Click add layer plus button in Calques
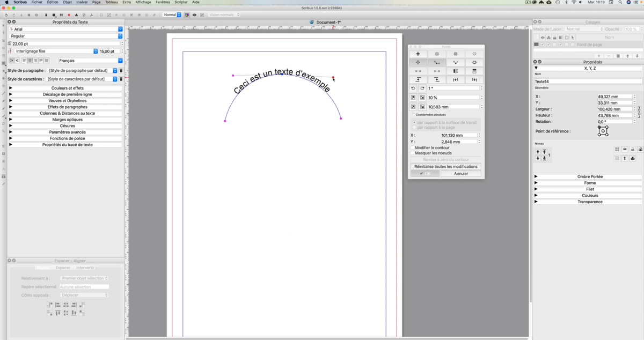Image resolution: width=644 pixels, height=340 pixels. [599, 56]
